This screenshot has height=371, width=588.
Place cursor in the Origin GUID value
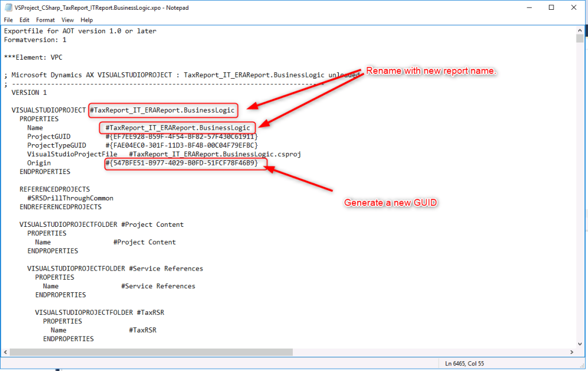186,163
